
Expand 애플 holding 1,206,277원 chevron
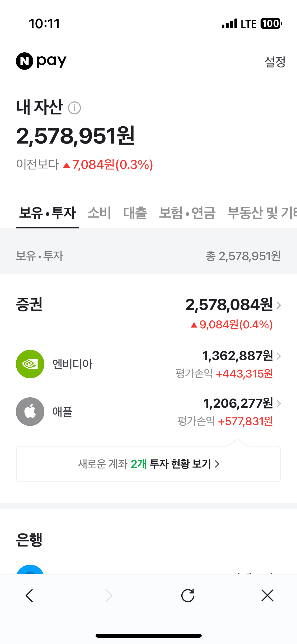(x=279, y=404)
